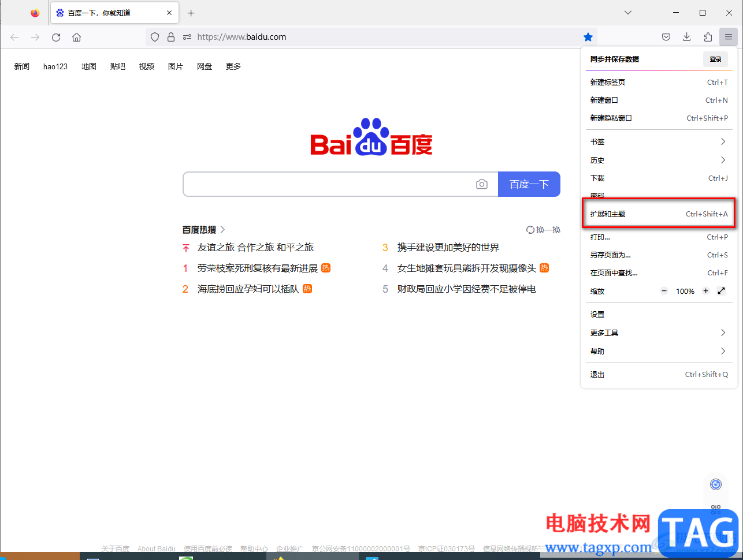Click the site security padlock icon
Image resolution: width=743 pixels, height=560 pixels.
point(171,37)
